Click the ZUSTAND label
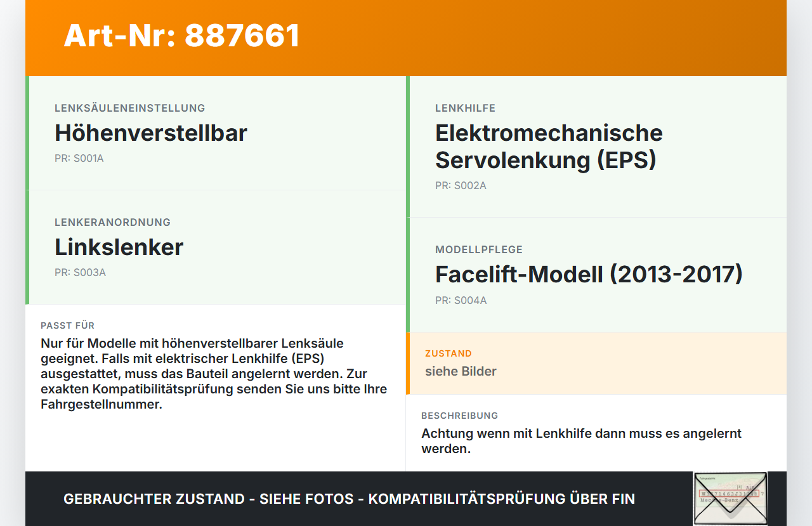 coord(449,353)
